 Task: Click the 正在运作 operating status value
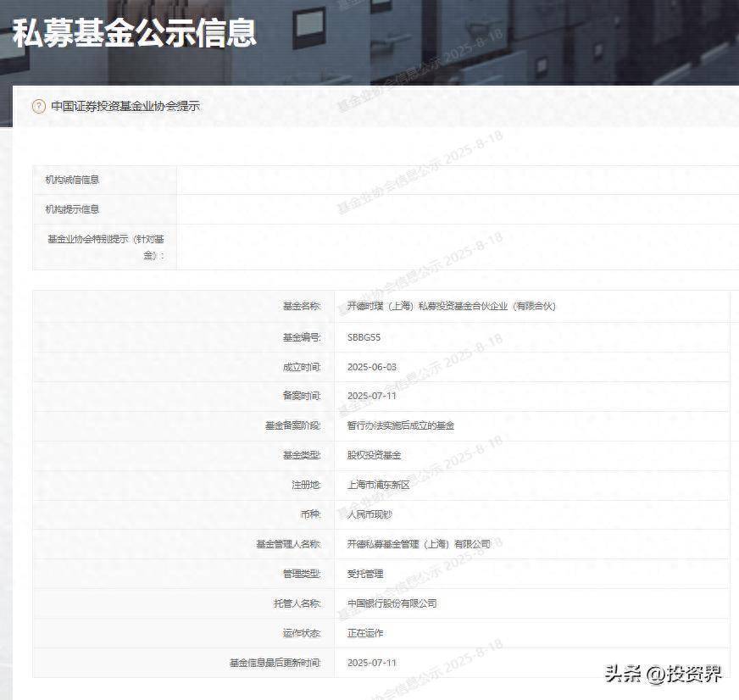coord(365,633)
